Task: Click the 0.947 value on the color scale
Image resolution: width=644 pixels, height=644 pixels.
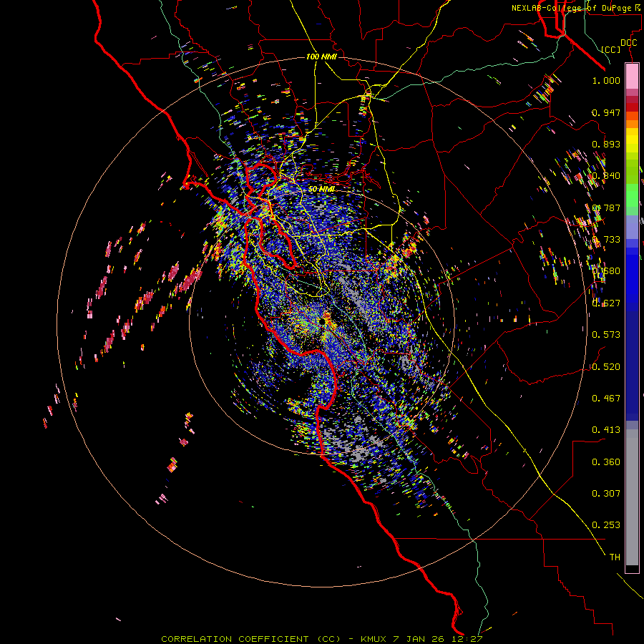Action: (606, 112)
